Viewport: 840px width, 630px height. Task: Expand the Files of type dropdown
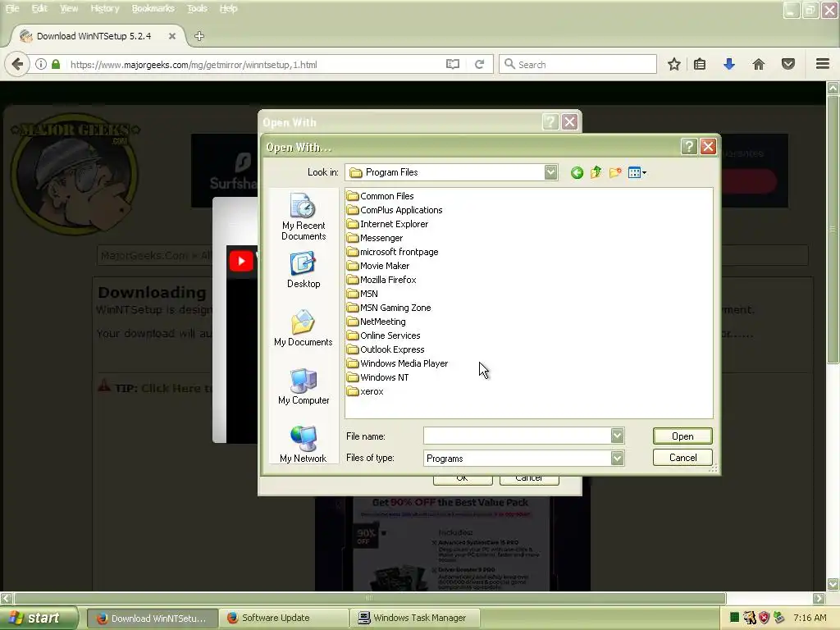(x=617, y=458)
